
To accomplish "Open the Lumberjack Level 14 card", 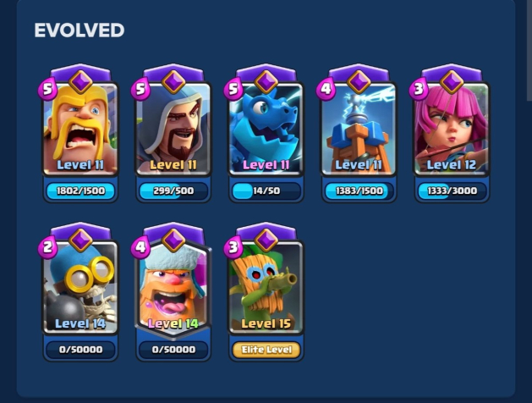I will (173, 289).
